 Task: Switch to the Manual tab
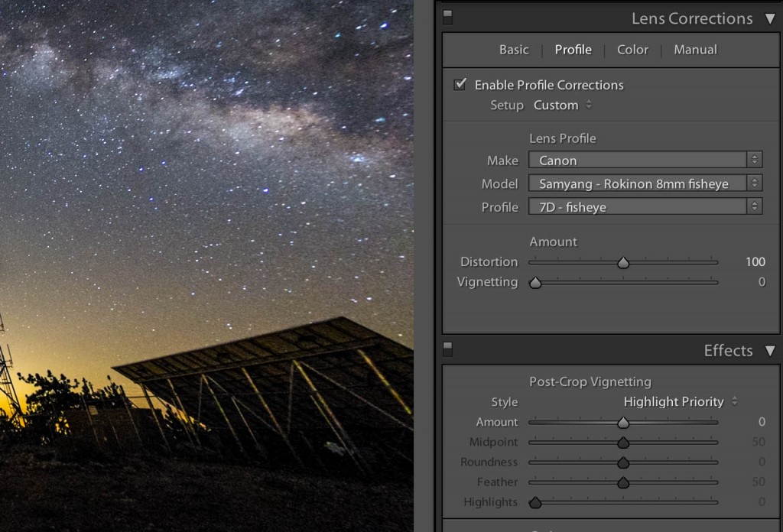click(694, 50)
